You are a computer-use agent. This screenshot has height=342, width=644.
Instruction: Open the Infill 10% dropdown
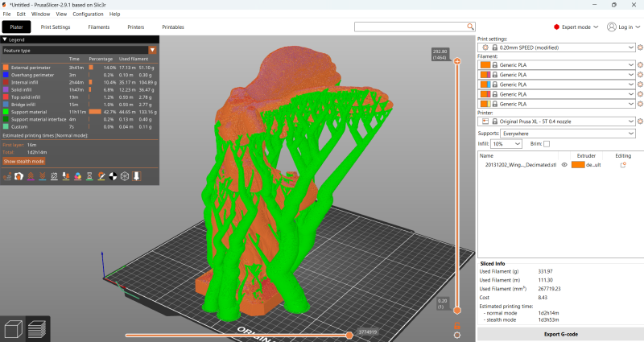(506, 143)
